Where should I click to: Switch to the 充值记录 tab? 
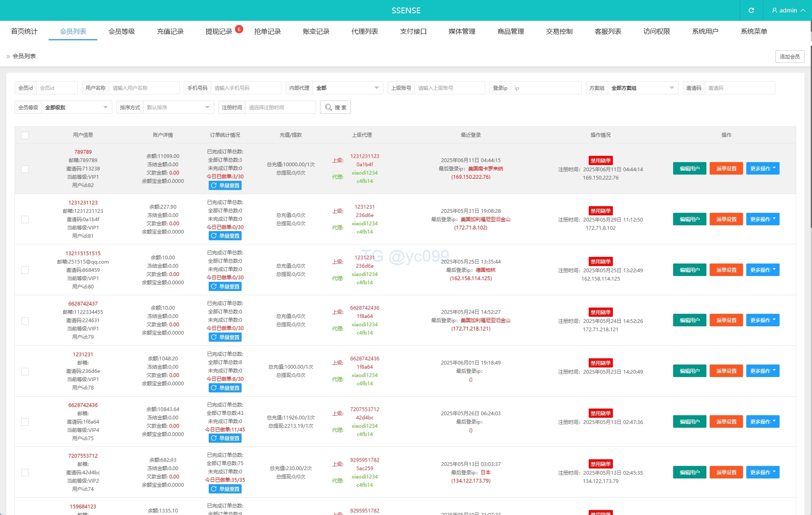click(170, 31)
